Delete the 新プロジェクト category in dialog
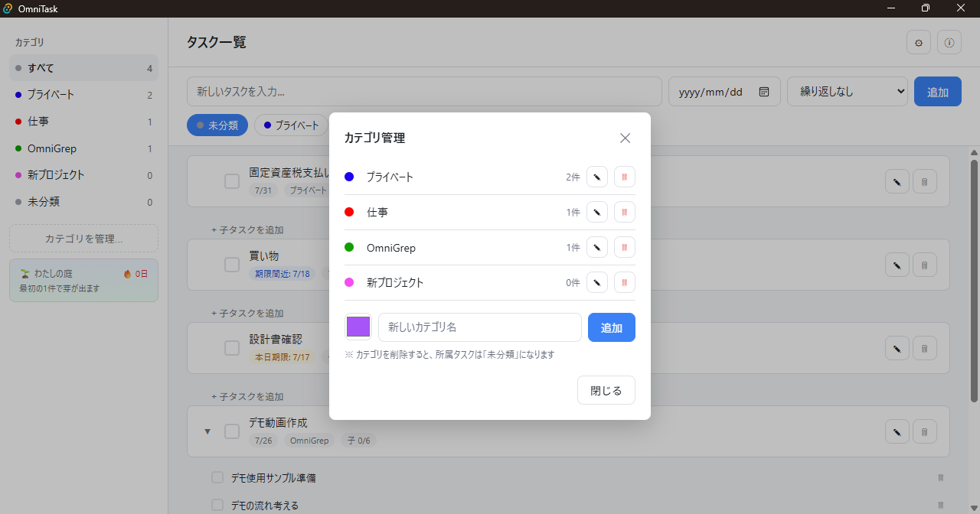 click(x=625, y=282)
